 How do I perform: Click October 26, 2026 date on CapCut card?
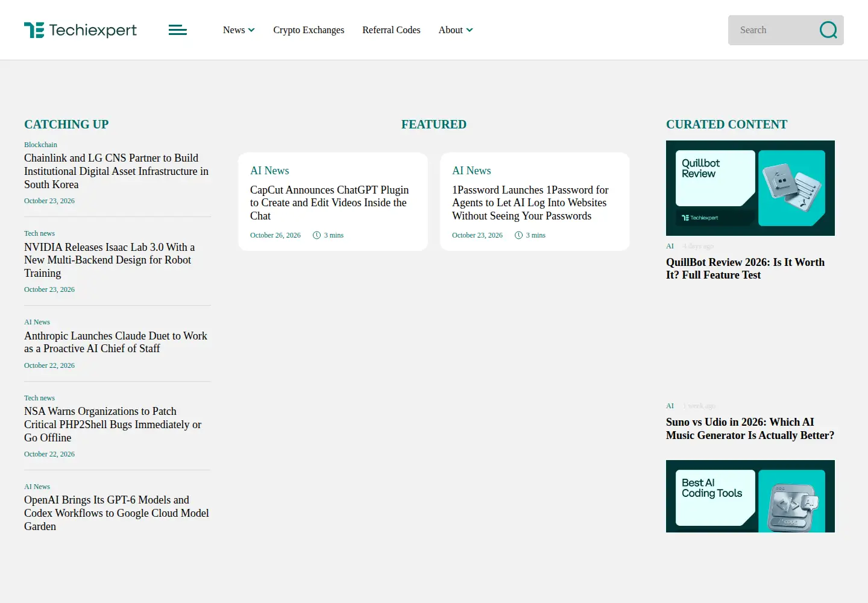pos(275,235)
